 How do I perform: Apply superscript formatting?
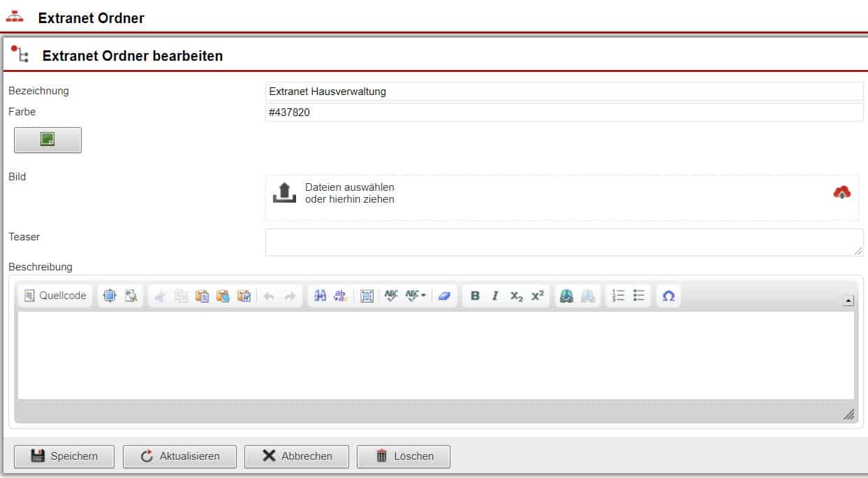click(537, 296)
